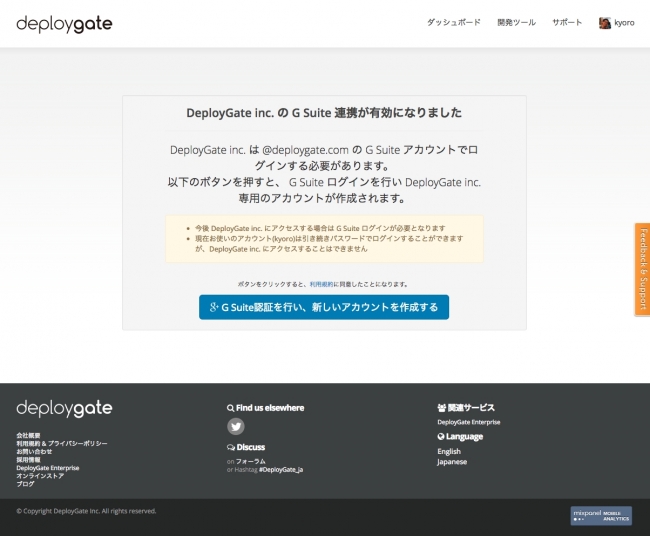The image size is (650, 536).
Task: Open 開発ツール in the top navigation
Action: click(516, 22)
